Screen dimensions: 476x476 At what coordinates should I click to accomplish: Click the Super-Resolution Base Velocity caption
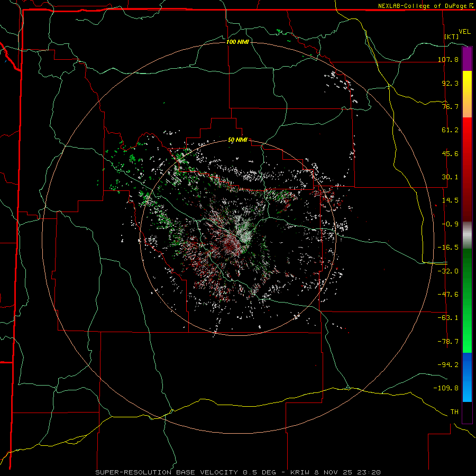(x=238, y=472)
